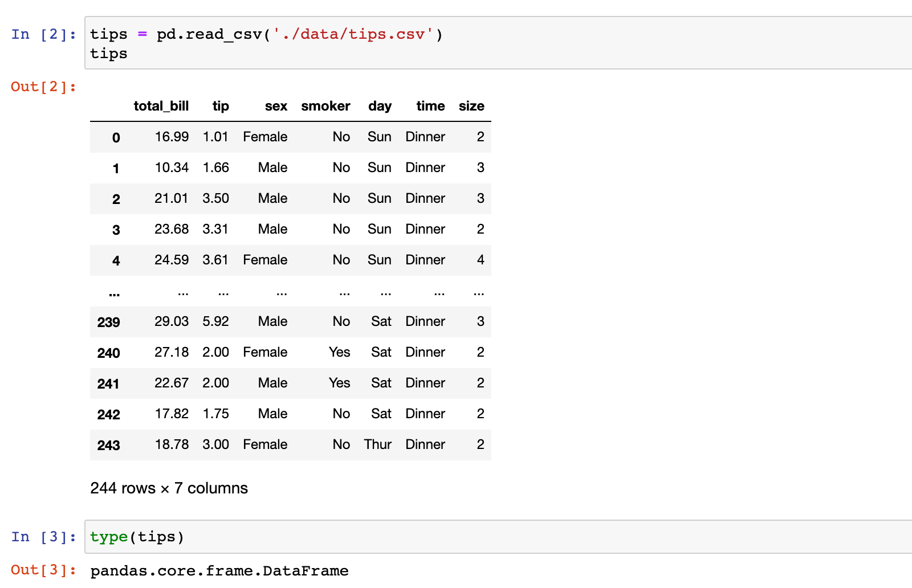Click the 29.03 total_bill value
The image size is (912, 588).
pos(172,321)
